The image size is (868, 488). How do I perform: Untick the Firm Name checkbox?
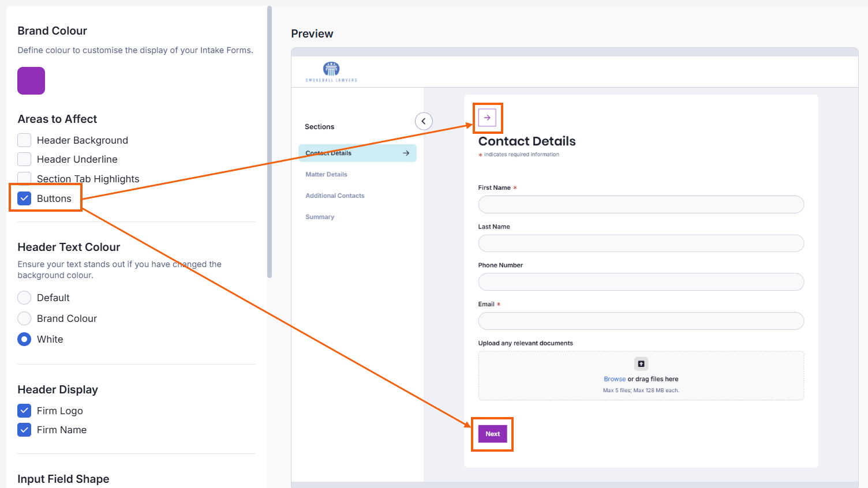click(24, 430)
